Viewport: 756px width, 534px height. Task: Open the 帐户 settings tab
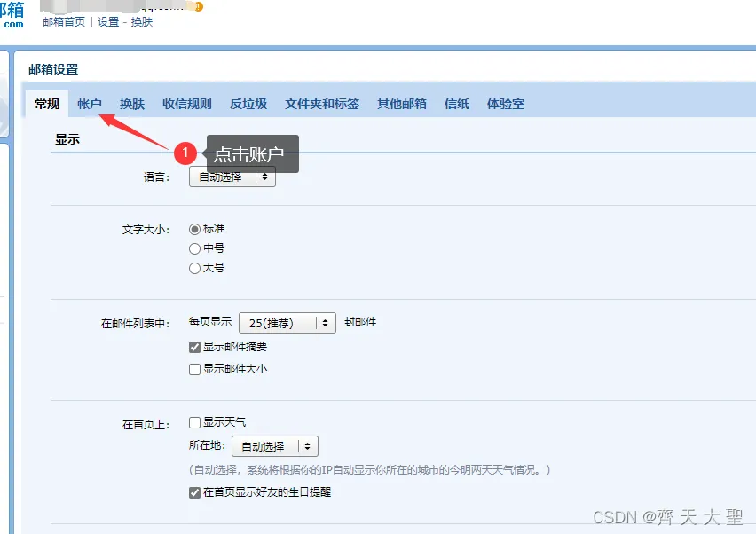pos(90,104)
